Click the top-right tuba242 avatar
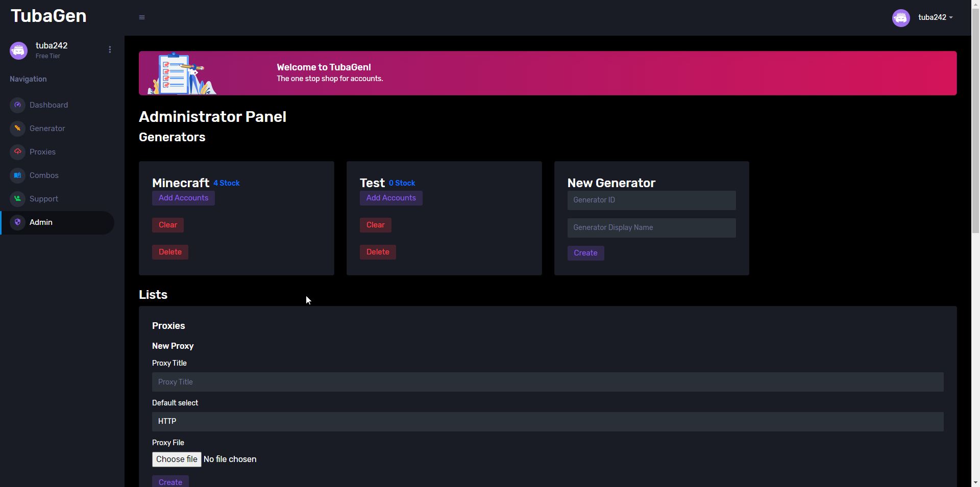 901,18
